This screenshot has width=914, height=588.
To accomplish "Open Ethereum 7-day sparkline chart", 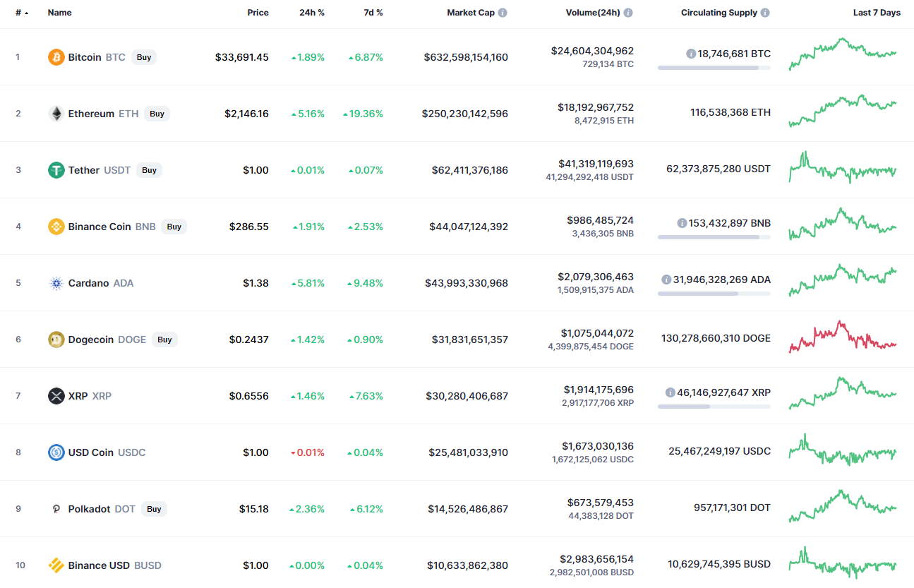I will click(843, 111).
